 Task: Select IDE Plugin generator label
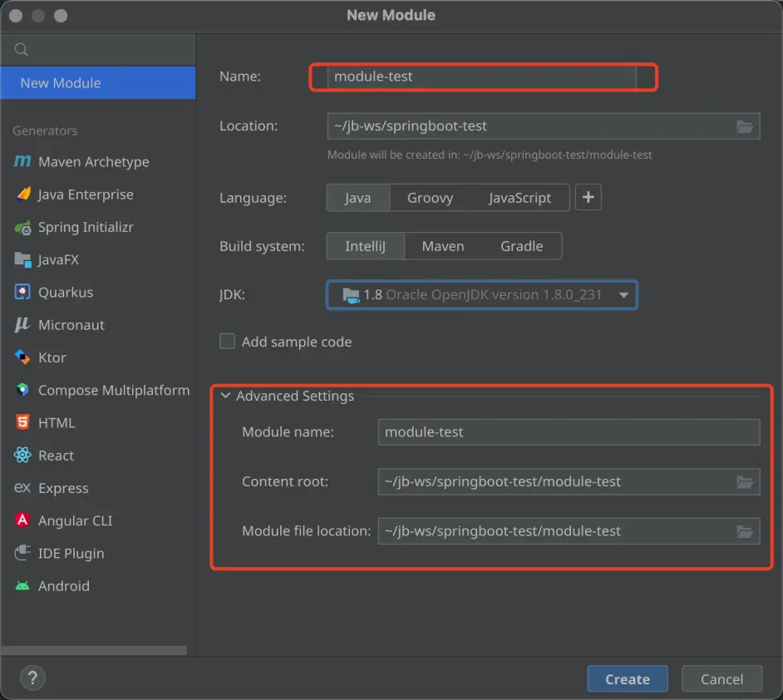point(71,553)
